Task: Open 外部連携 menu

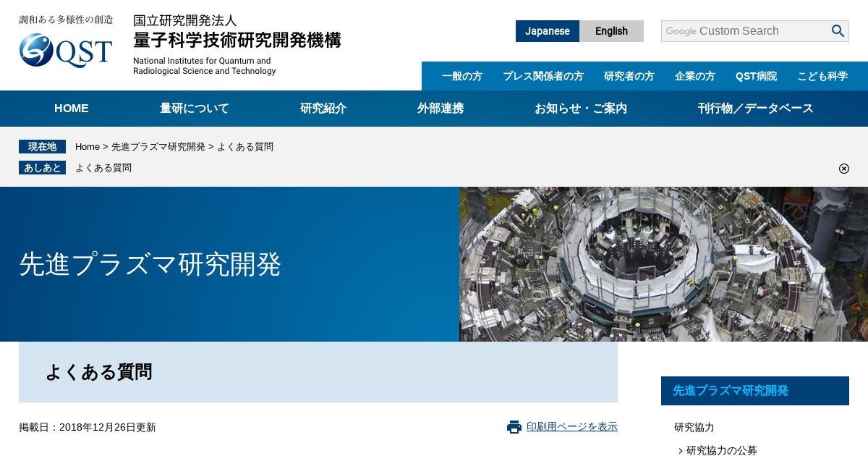Action: pos(441,109)
